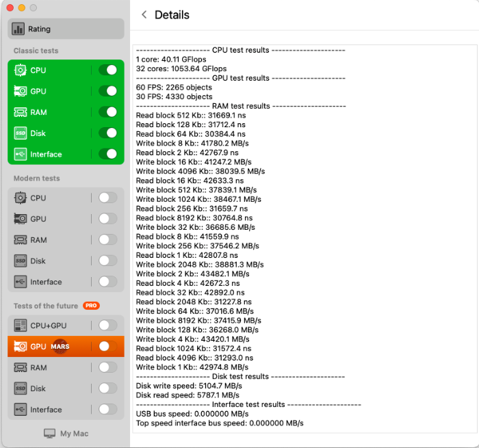
Task: Click the Classic tests Disk SSD icon
Action: (20, 133)
